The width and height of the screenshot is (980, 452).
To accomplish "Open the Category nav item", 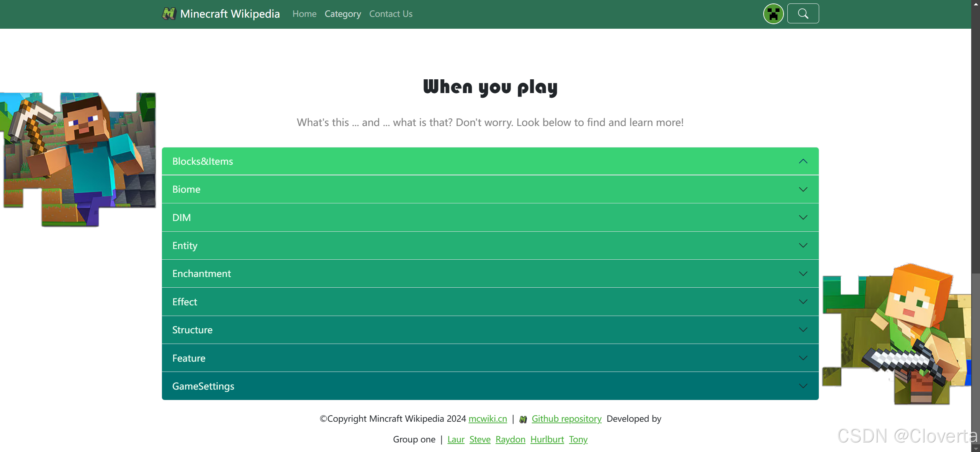I will pyautogui.click(x=343, y=14).
